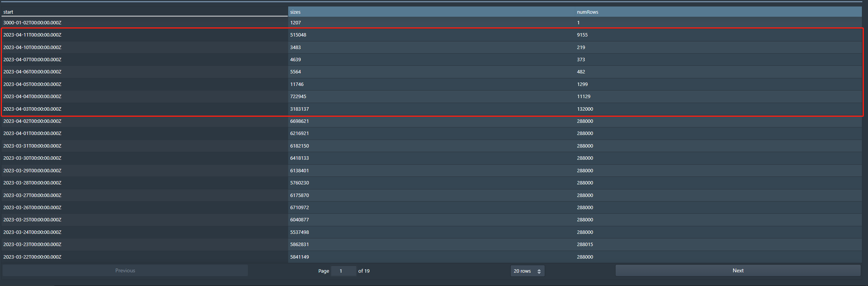Screen dimensions: 868x286
Task: Click sizes value 722945
Action: pos(298,97)
